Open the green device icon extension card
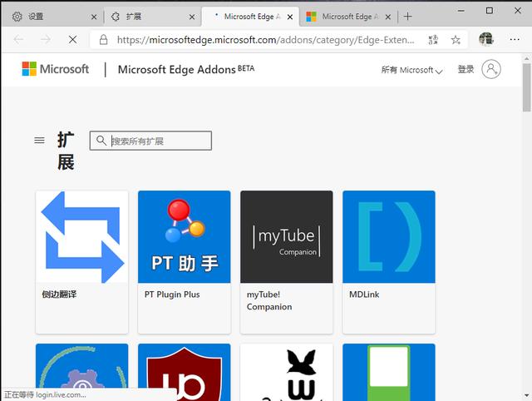532x401 pixels. click(x=389, y=372)
